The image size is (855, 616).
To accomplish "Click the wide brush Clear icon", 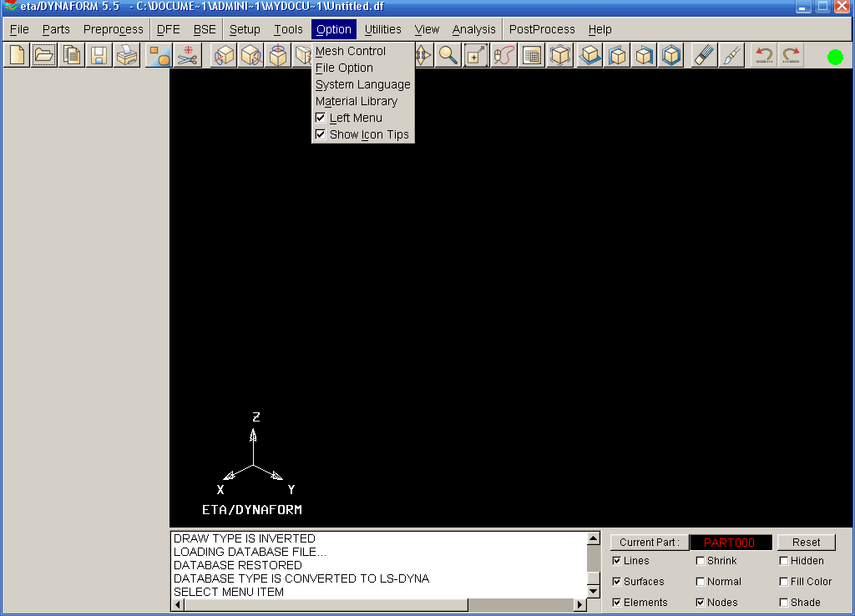I will point(704,55).
